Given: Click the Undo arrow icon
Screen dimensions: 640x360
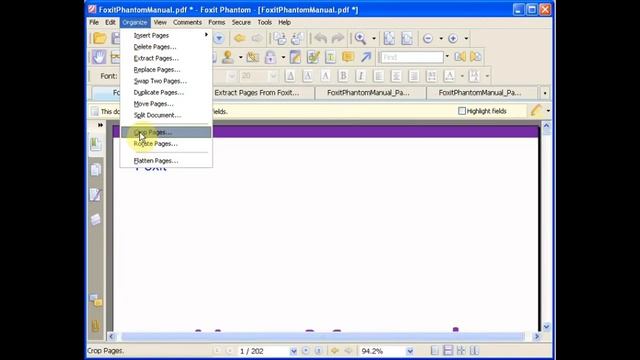Looking at the screenshot, I should [320, 38].
